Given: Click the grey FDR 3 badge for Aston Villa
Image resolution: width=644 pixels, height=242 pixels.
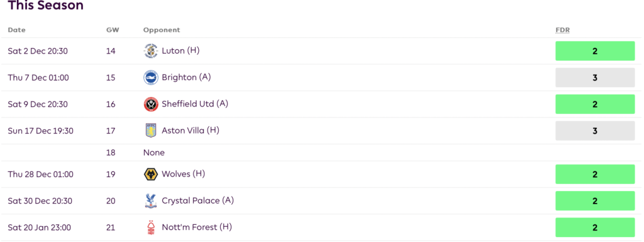Looking at the screenshot, I should pos(595,131).
